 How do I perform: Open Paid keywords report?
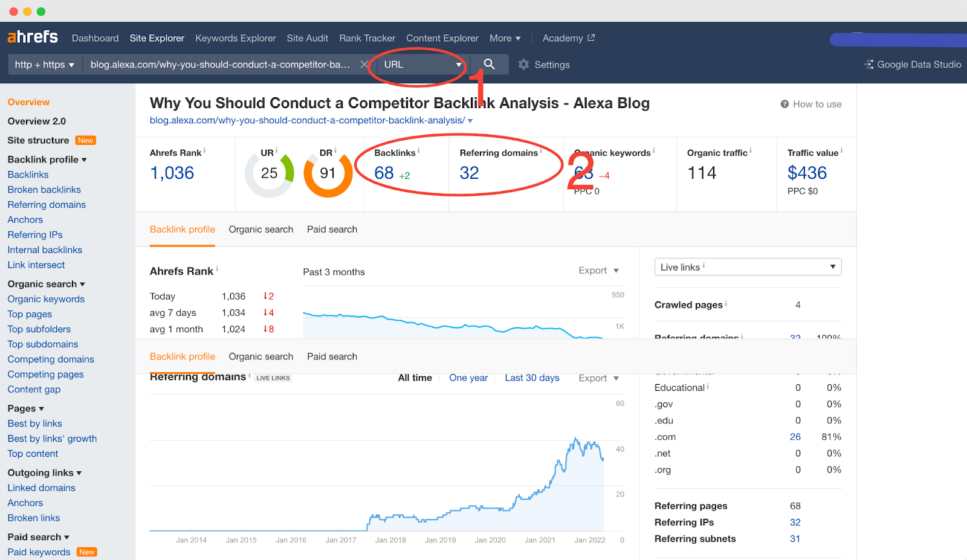click(39, 552)
